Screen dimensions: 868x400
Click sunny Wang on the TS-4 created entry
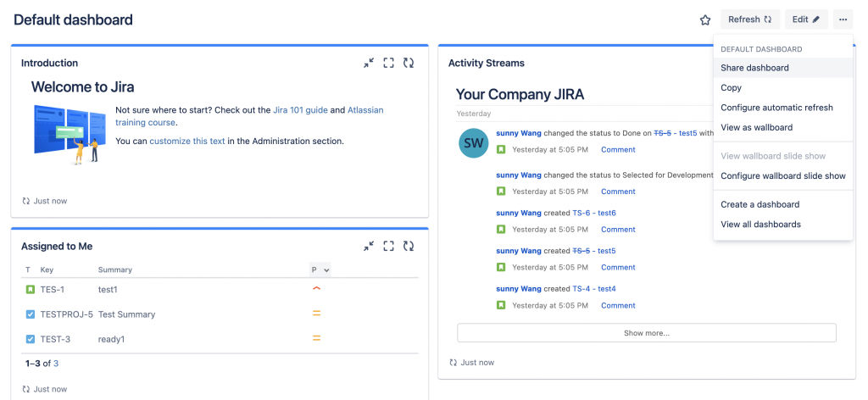click(519, 289)
